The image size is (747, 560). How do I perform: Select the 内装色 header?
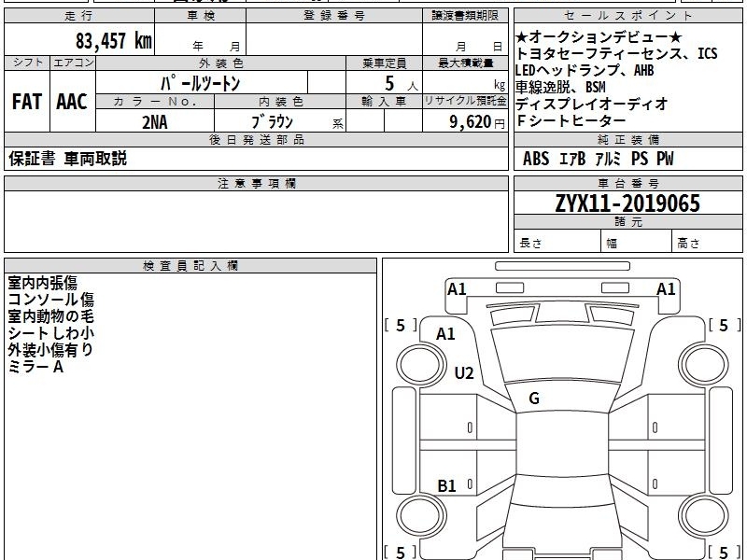click(280, 102)
